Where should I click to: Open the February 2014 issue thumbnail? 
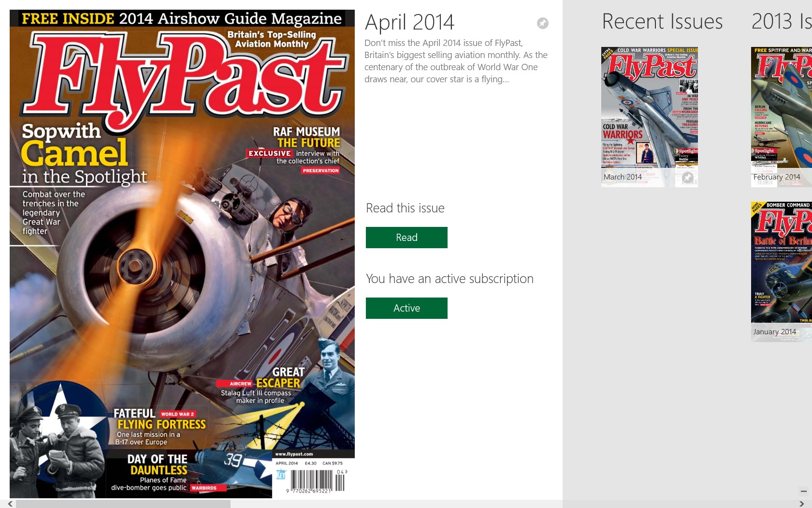(782, 117)
